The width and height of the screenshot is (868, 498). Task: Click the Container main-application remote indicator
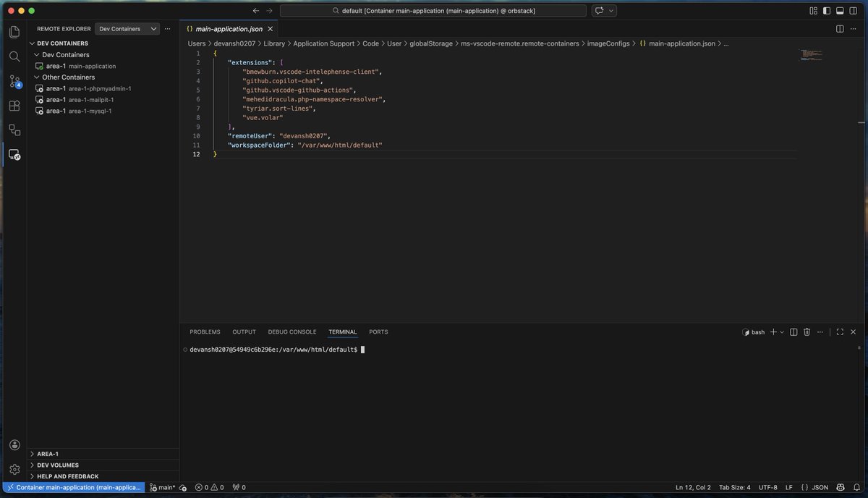(74, 488)
